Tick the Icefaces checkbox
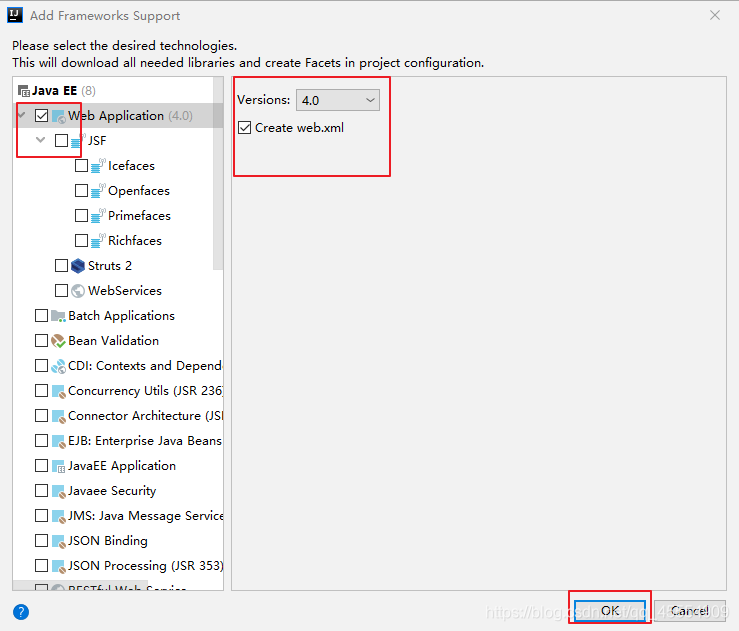The image size is (739, 631). point(82,165)
